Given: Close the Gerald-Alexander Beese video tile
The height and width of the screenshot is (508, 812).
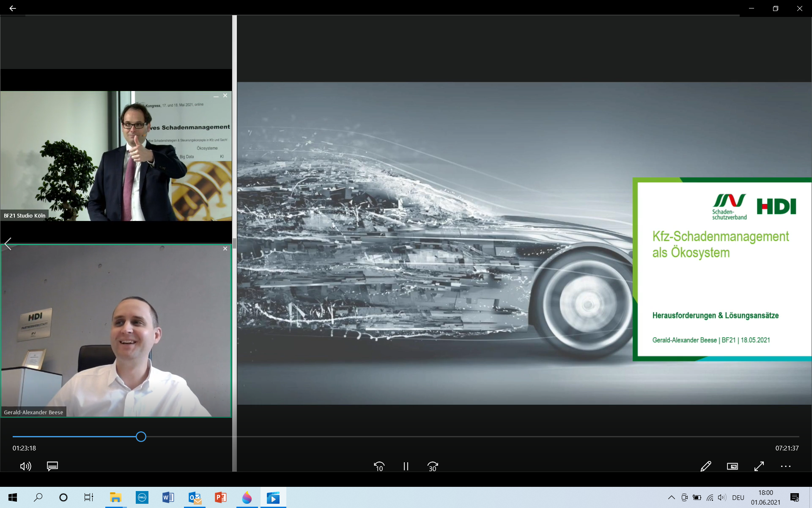Looking at the screenshot, I should [x=225, y=249].
